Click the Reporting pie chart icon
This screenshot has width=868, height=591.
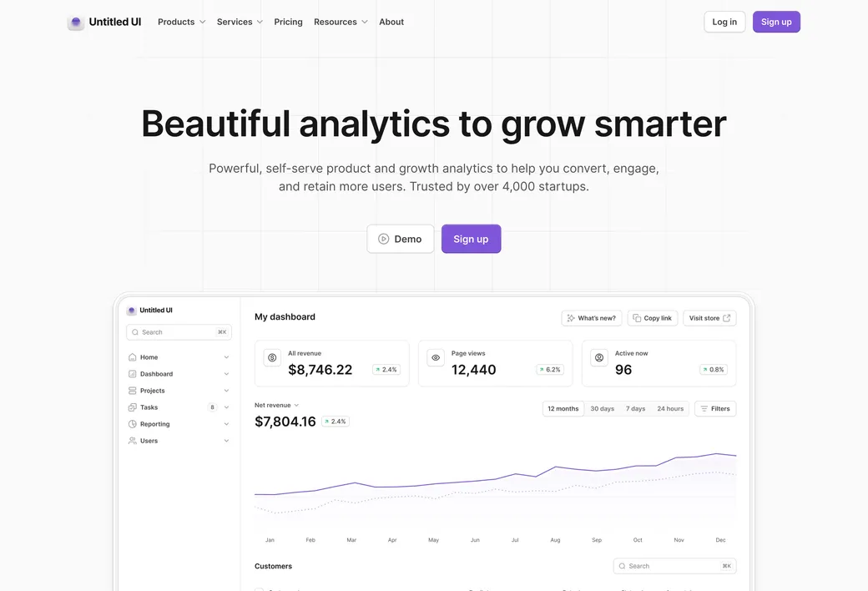pyautogui.click(x=133, y=424)
